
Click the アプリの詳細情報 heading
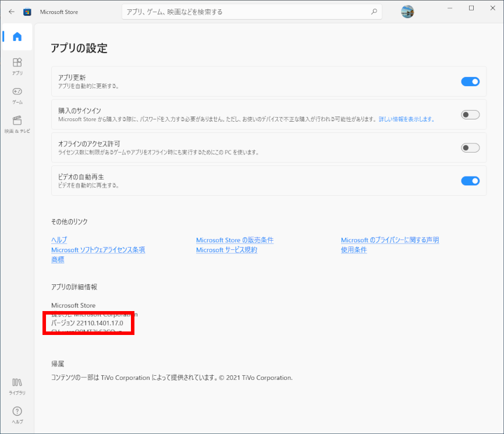tap(74, 287)
